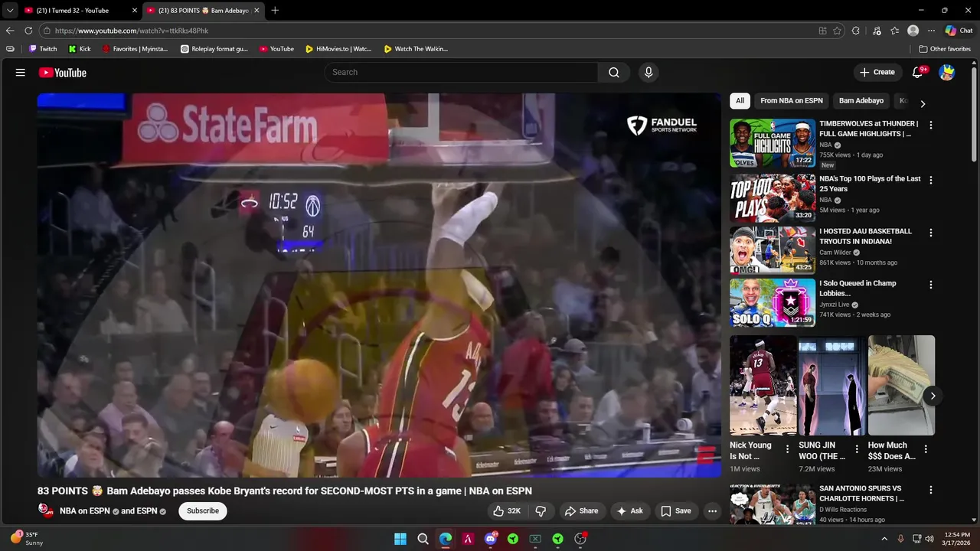The height and width of the screenshot is (551, 980).
Task: Open the NBA on ESPN channel name
Action: click(85, 511)
